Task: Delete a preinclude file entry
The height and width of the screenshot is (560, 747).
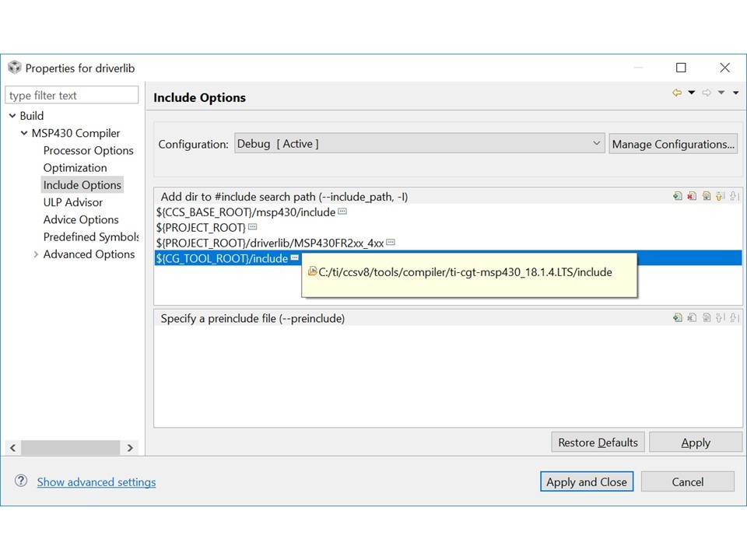Action: (692, 317)
